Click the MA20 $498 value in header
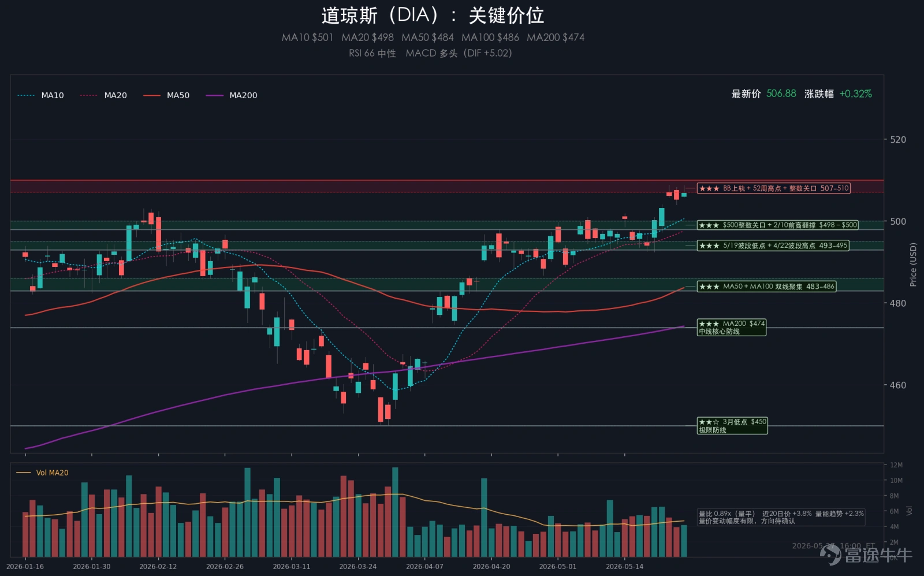The height and width of the screenshot is (576, 924). [367, 38]
